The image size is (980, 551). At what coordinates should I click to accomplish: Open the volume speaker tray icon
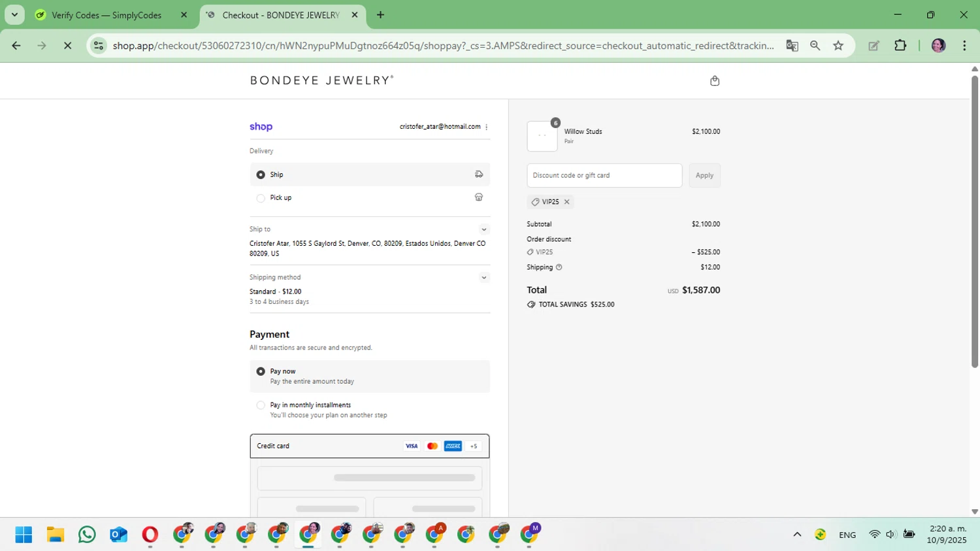(890, 535)
